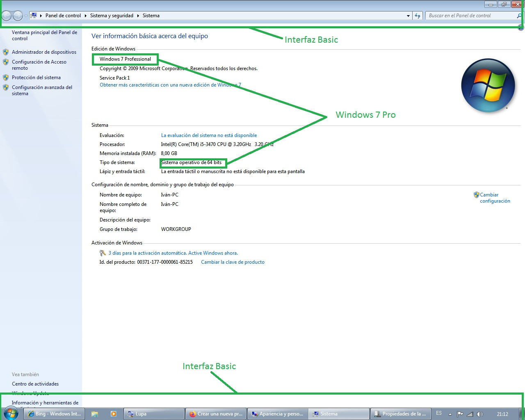Click 'Sistema' taskbar button

tap(339, 414)
